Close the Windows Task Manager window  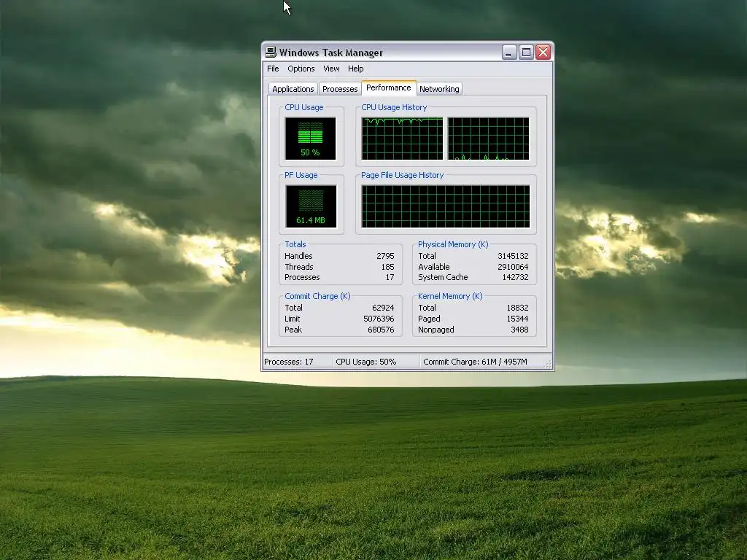click(x=543, y=52)
